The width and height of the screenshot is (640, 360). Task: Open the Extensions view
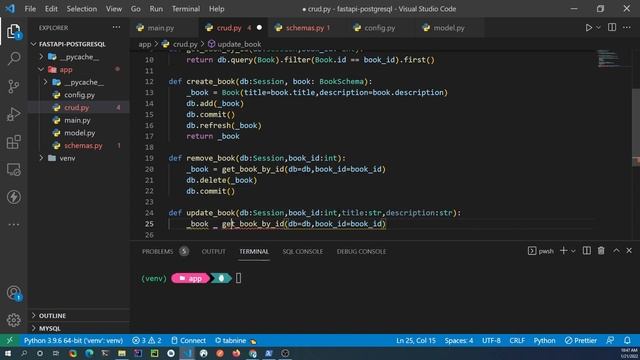pos(13,142)
